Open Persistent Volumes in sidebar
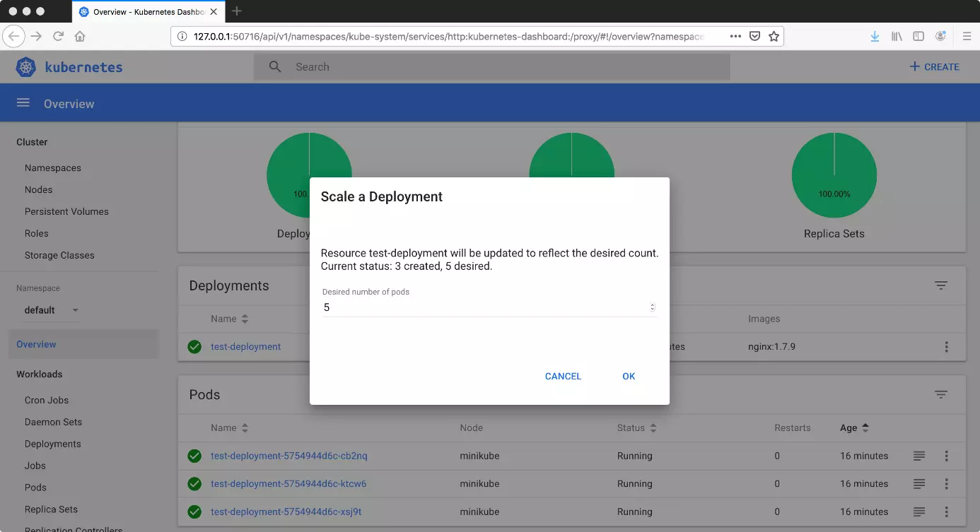This screenshot has height=532, width=980. point(66,211)
